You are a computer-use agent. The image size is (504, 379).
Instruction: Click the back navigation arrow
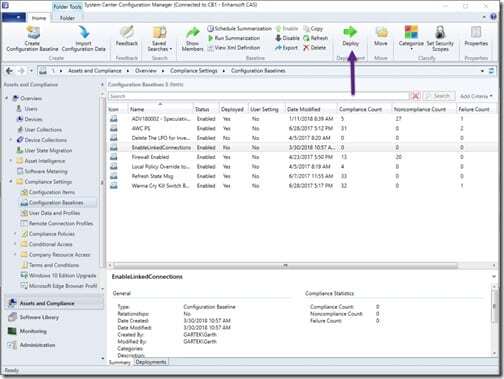pos(10,71)
